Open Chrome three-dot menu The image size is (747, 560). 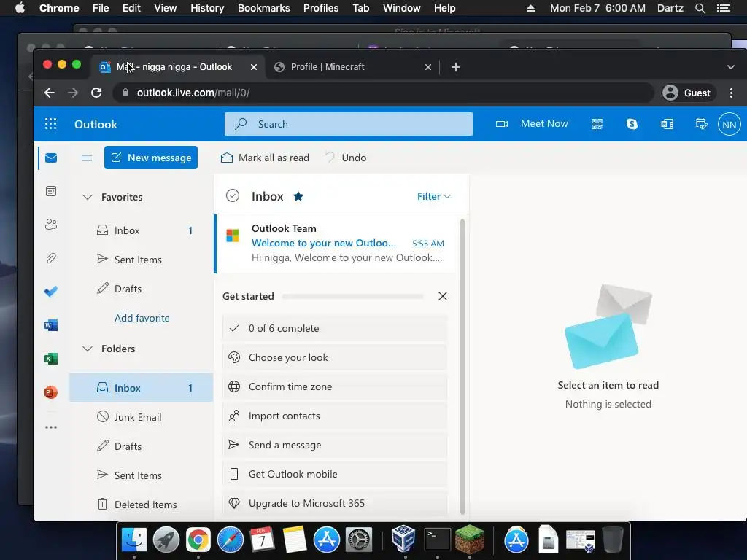tap(731, 93)
